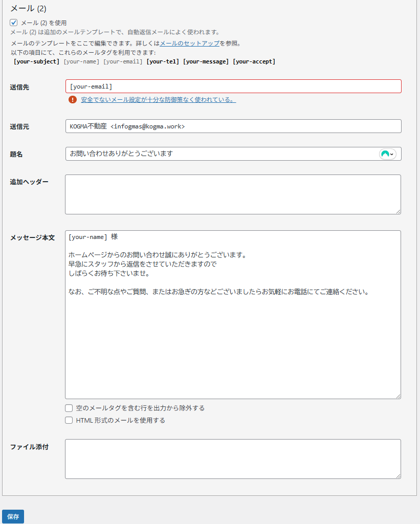
Task: Enable 空のメールタグを含む行を出力から除外する
Action: coord(69,408)
